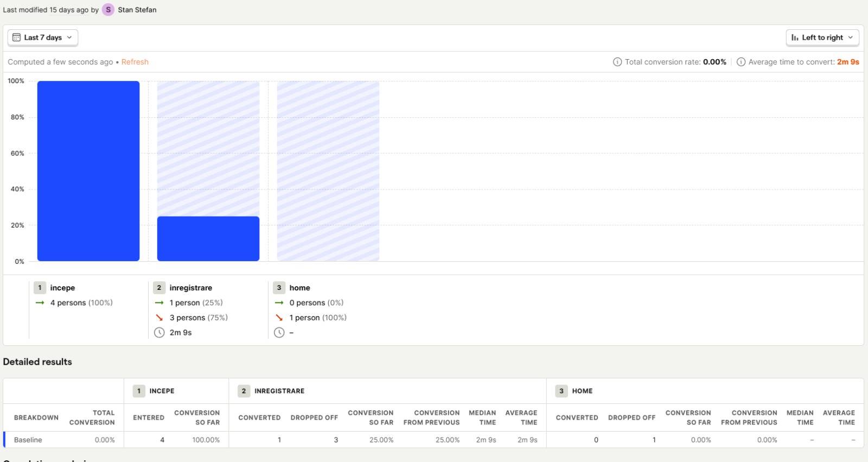Image resolution: width=868 pixels, height=462 pixels.
Task: Click the BREAKDOWN column header
Action: tap(36, 417)
